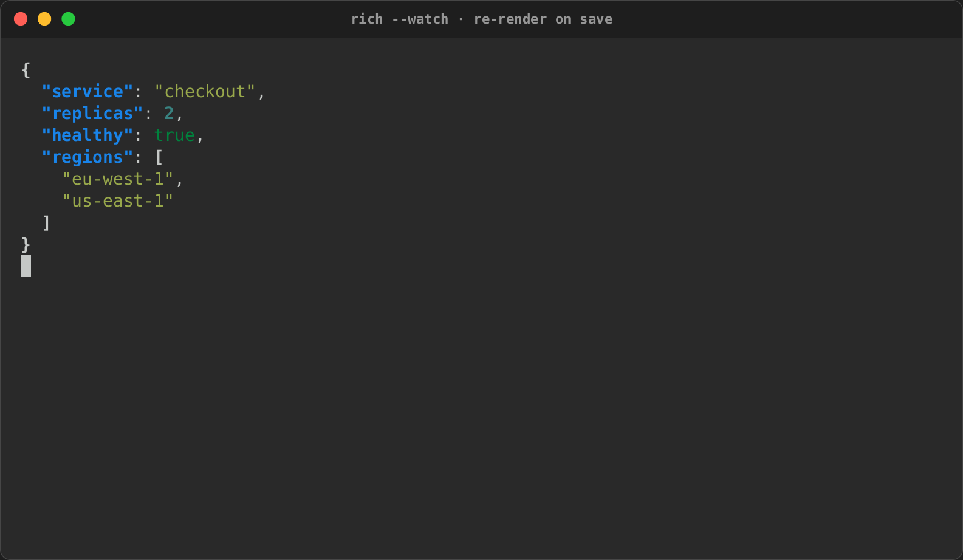Image resolution: width=963 pixels, height=560 pixels.
Task: Select the "checkout" string value
Action: (x=205, y=92)
